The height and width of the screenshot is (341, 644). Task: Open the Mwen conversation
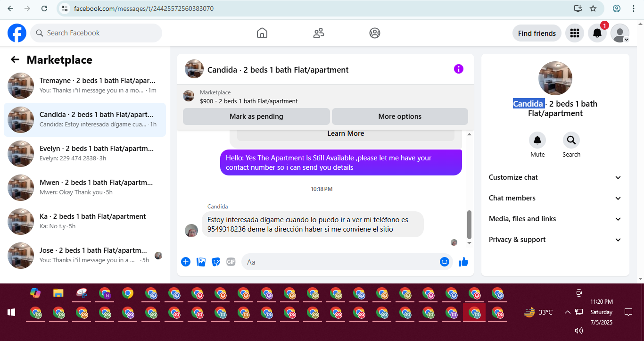click(x=85, y=188)
